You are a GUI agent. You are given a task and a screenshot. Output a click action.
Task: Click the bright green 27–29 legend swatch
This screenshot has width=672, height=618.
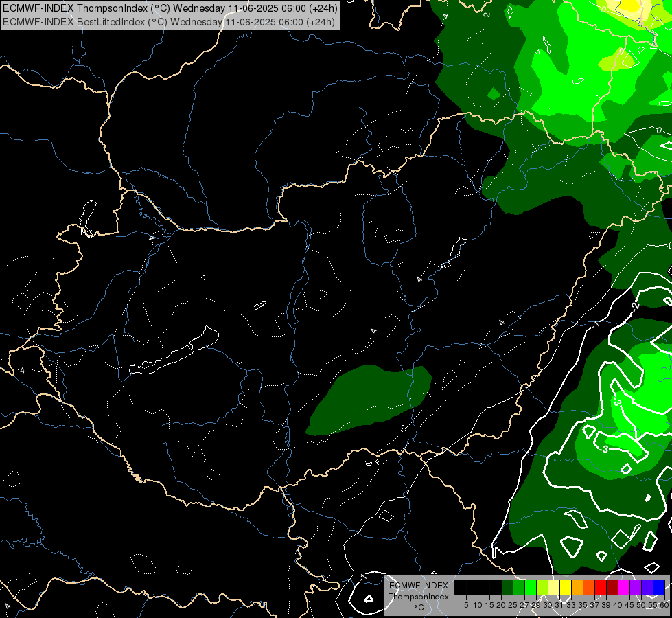pos(531,587)
